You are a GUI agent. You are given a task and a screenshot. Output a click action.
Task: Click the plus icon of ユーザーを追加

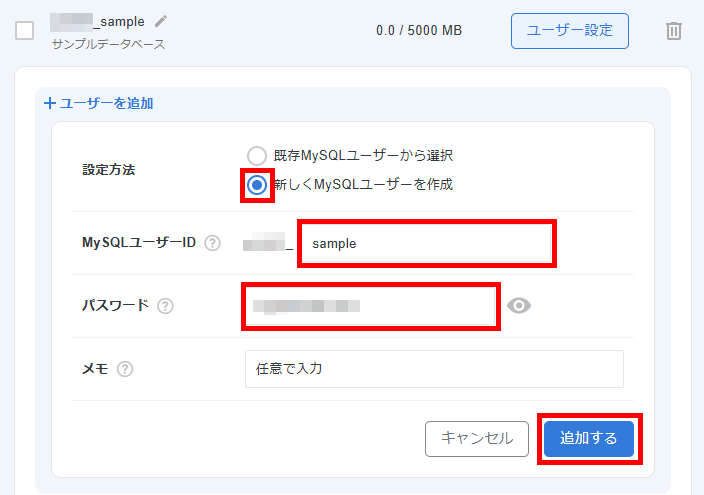coord(50,103)
